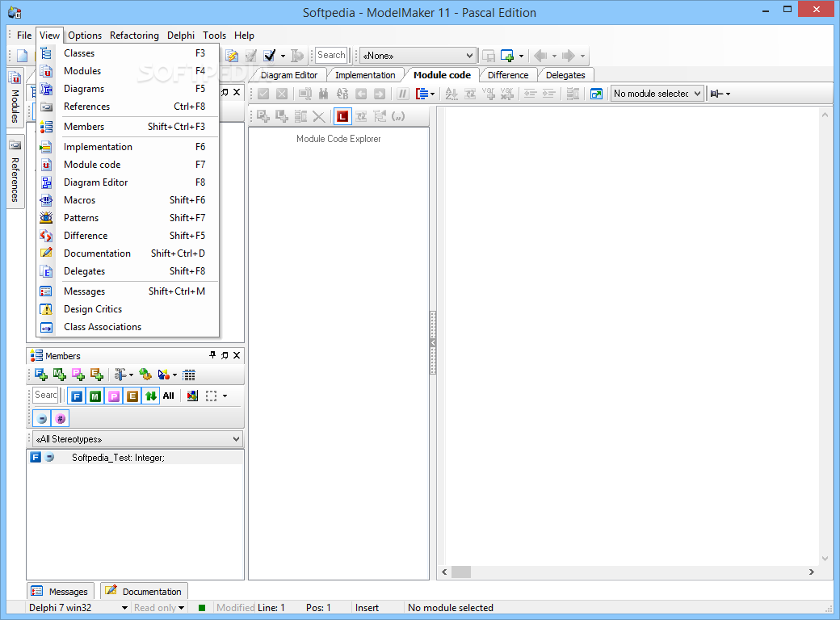Open the Modules side tab
Image resolution: width=840 pixels, height=620 pixels.
(x=15, y=98)
